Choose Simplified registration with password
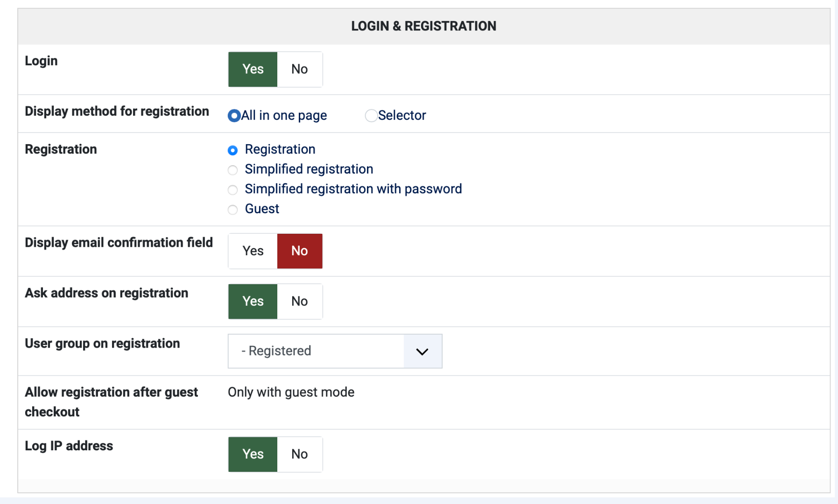 (x=232, y=189)
